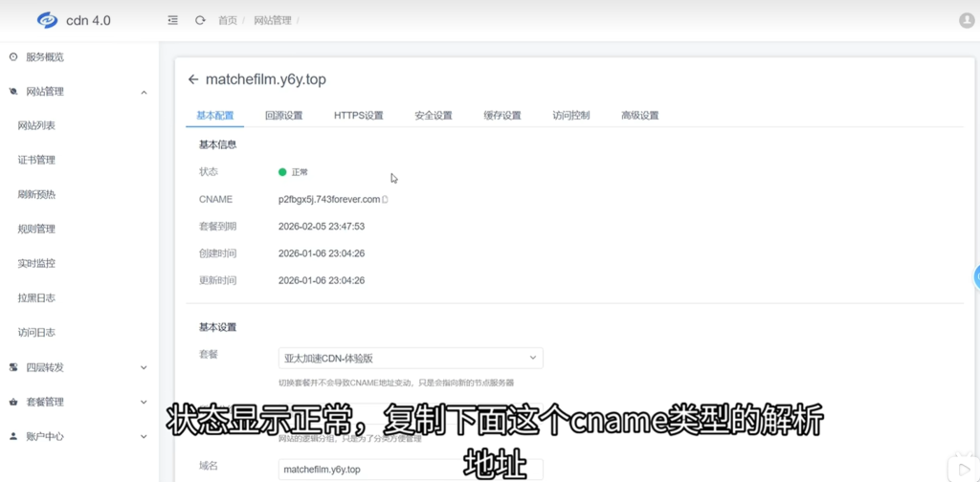980x482 pixels.
Task: Toggle the sidebar collapse icon
Action: pyautogui.click(x=173, y=21)
